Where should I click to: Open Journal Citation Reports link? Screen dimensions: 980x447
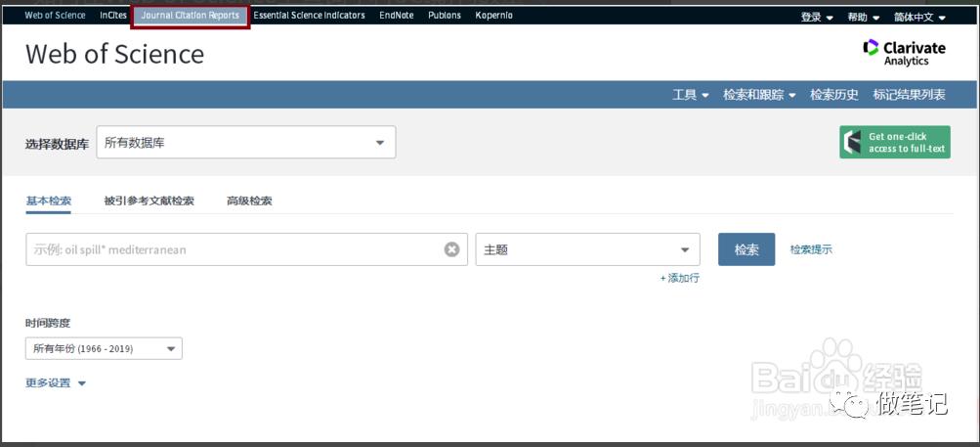pyautogui.click(x=190, y=16)
